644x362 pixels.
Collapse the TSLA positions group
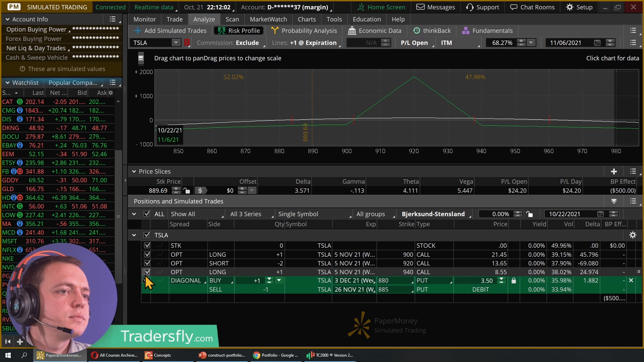[134, 235]
